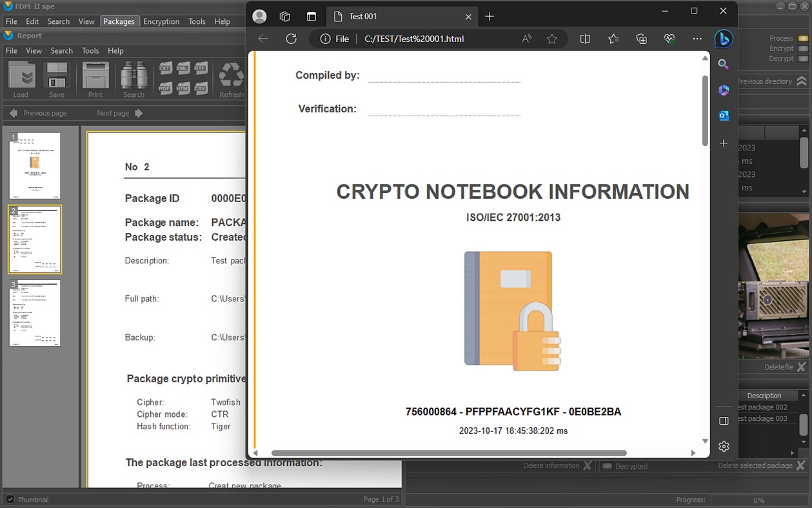Open Edge profile avatar icon
The height and width of the screenshot is (508, 812).
coord(259,16)
